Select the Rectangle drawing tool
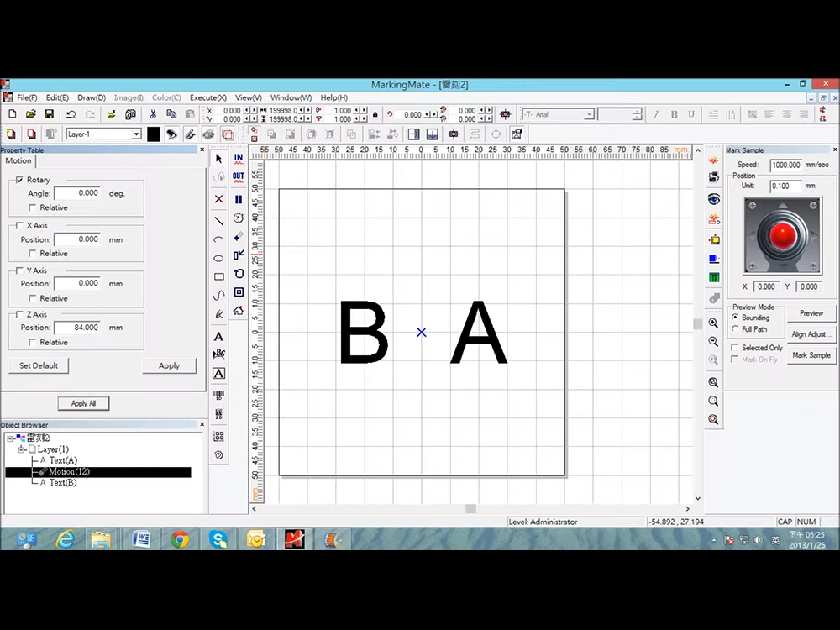Screen dimensions: 840x630 click(x=218, y=276)
